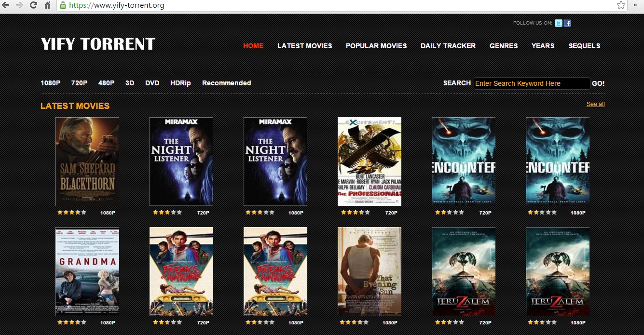Image resolution: width=644 pixels, height=335 pixels.
Task: Click star rating under That Evening Sun
Action: 354,322
